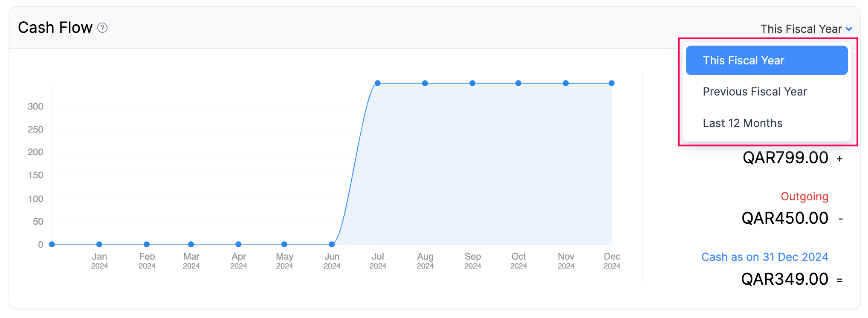Pick the Last 12 Months option
Viewport: 868px width, 318px height.
[742, 123]
